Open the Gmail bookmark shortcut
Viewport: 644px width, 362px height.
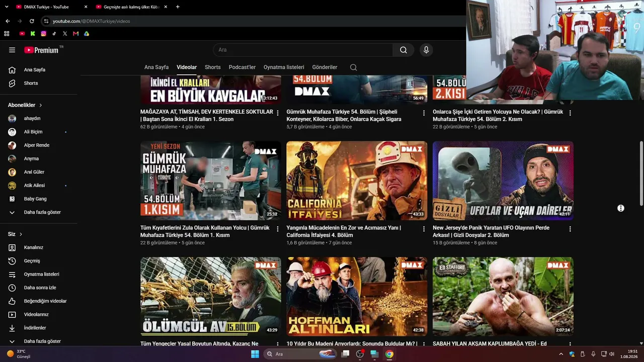click(76, 34)
